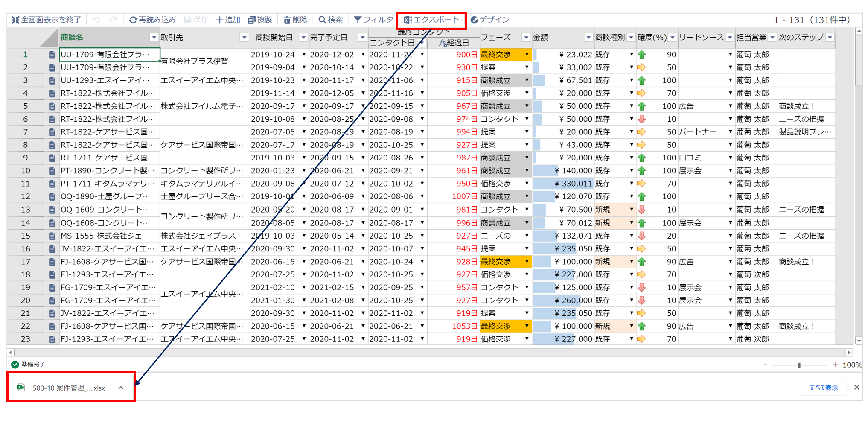Viewport: 868px width, 426px height.
Task: Click the green up arrow in row 1
Action: tap(641, 55)
